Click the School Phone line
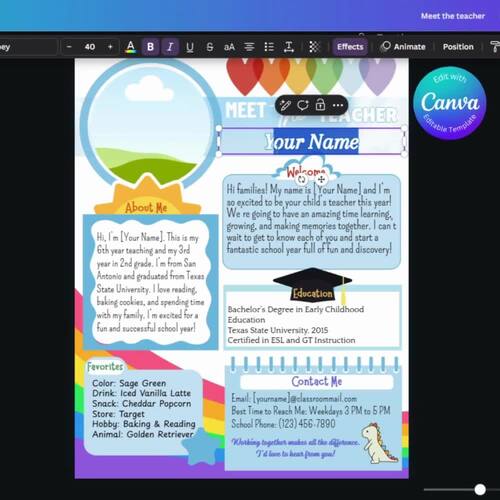 click(283, 424)
